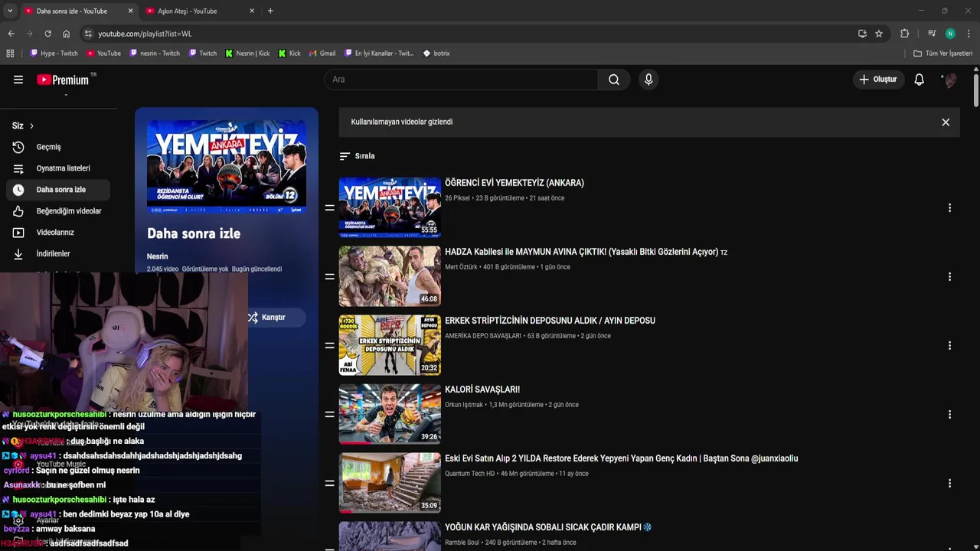This screenshot has height=551, width=980.
Task: Open YOĞUN KAR YAĞIŞINDA SOBALI ÇADIR video title
Action: pos(548,527)
